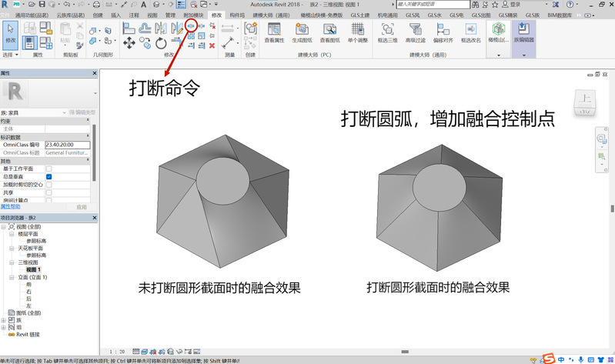This screenshot has width=615, height=364.
Task: Edit the OmniClass 编号 field
Action: coord(68,145)
